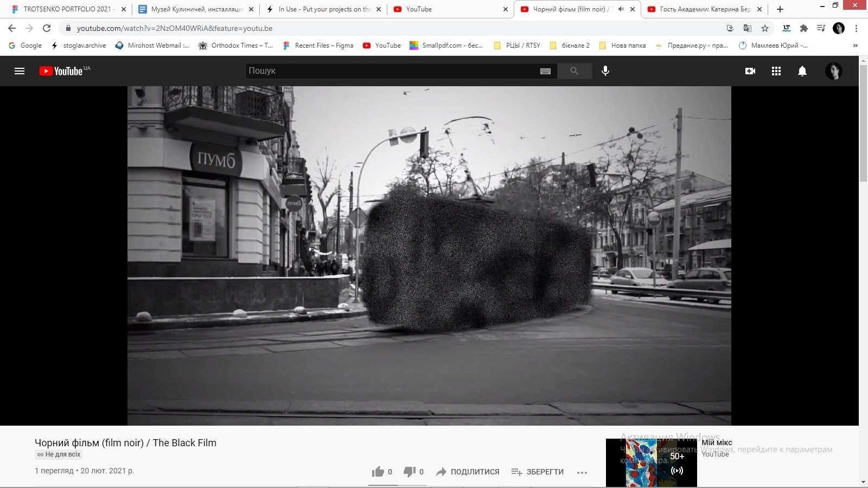Like the video with thumbs up

coord(382,472)
